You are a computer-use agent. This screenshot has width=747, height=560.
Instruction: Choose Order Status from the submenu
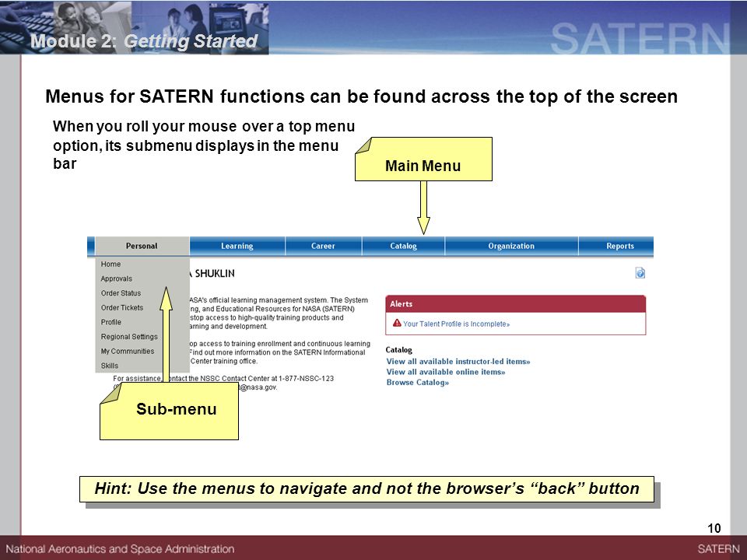[x=121, y=293]
